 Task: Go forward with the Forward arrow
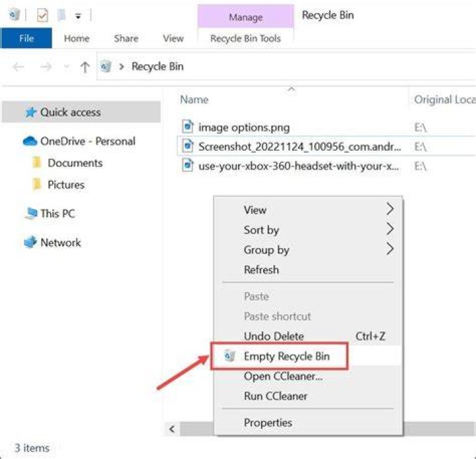[46, 67]
